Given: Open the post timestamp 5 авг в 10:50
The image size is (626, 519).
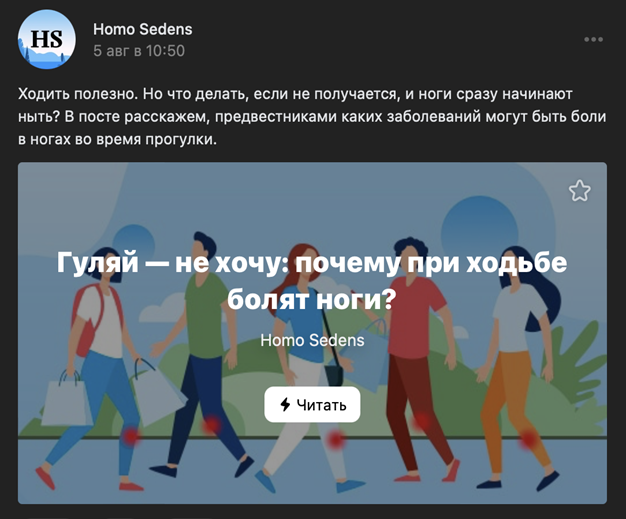Looking at the screenshot, I should 139,51.
